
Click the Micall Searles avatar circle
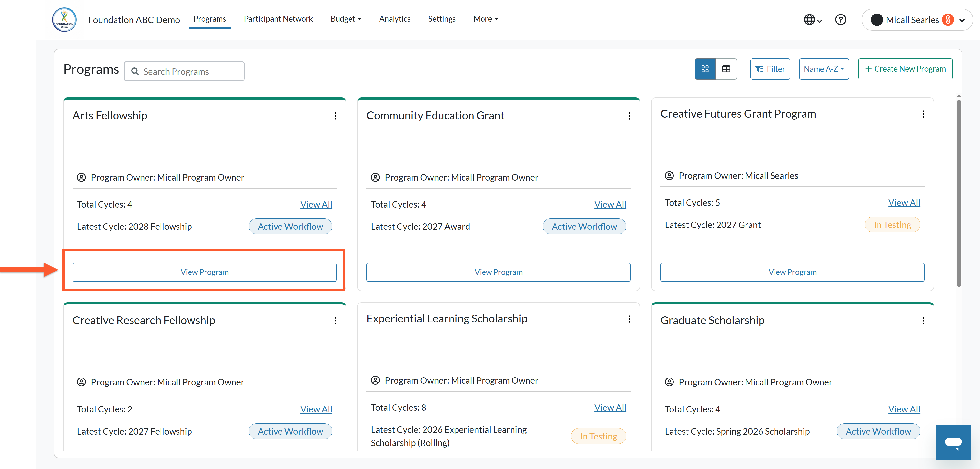(877, 20)
